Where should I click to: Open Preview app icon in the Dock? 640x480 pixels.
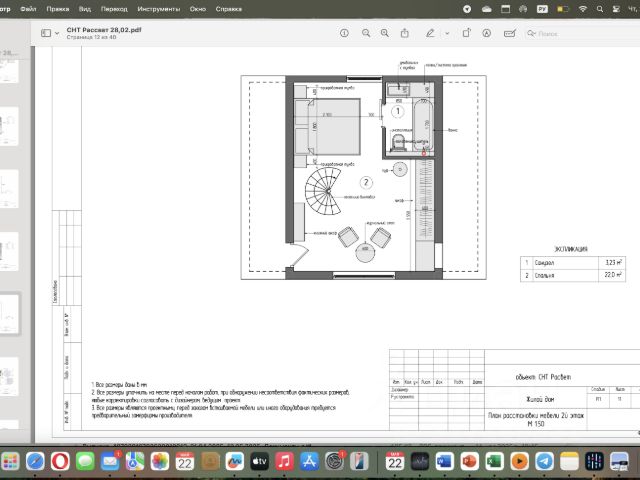(x=619, y=462)
